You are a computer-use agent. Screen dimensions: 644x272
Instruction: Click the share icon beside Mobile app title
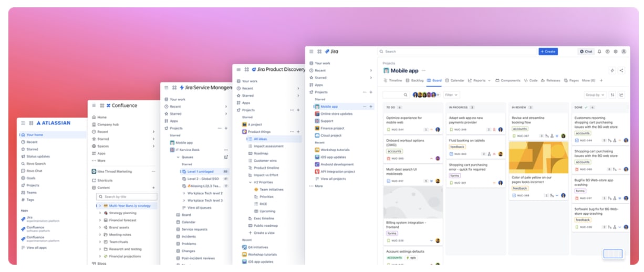point(621,70)
